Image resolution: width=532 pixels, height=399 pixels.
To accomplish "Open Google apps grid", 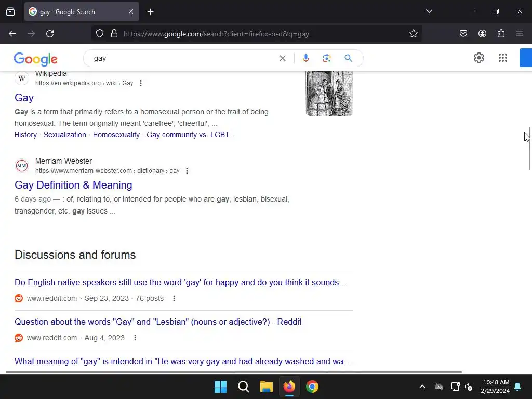I will (503, 58).
